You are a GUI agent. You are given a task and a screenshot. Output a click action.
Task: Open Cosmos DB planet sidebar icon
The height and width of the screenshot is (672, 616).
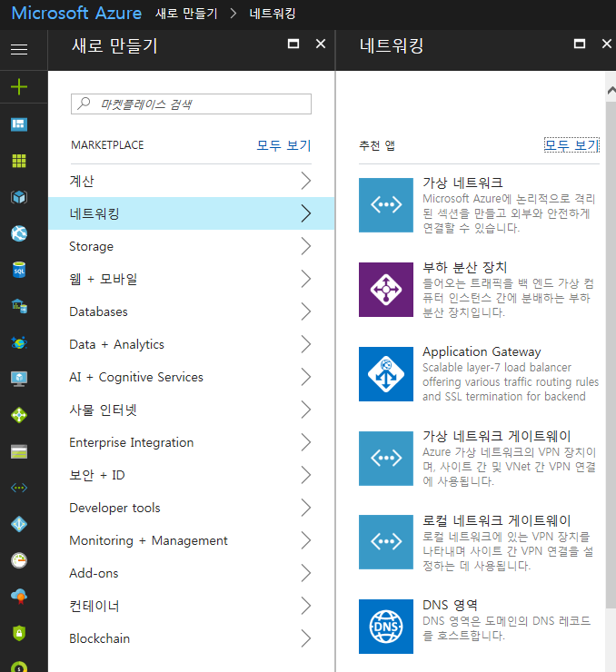click(x=19, y=342)
